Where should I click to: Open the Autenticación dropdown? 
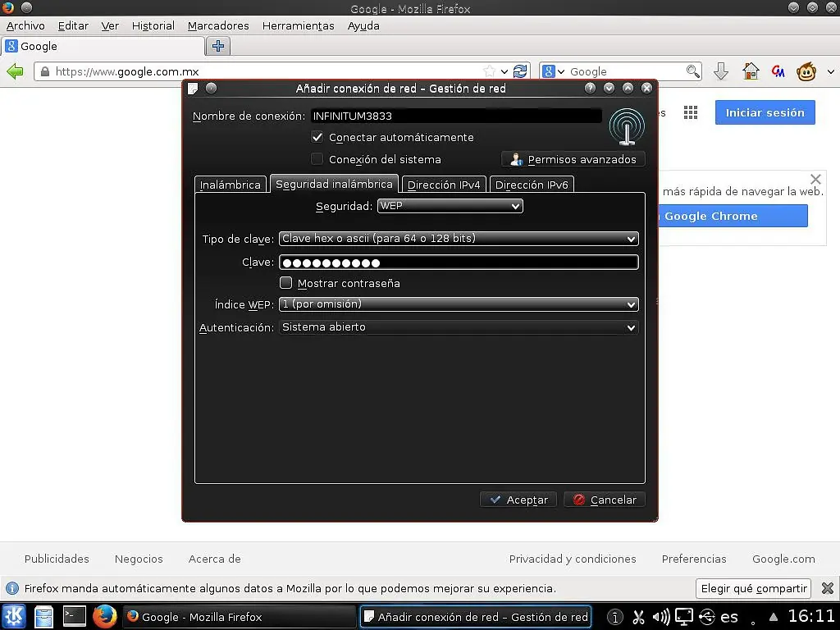459,327
